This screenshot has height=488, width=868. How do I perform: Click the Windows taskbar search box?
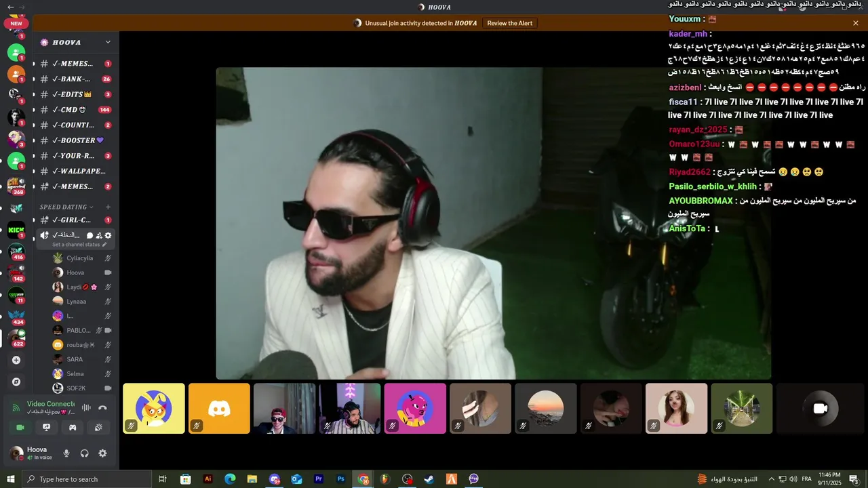point(86,479)
